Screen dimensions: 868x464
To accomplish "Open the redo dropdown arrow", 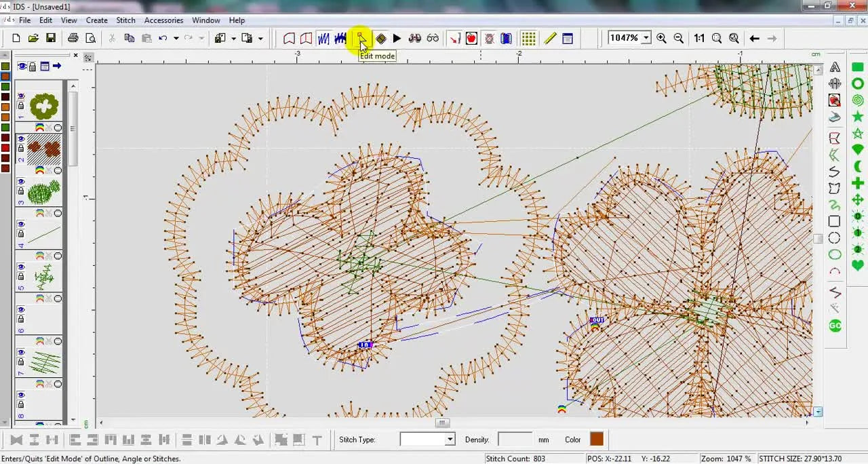I will click(x=201, y=39).
